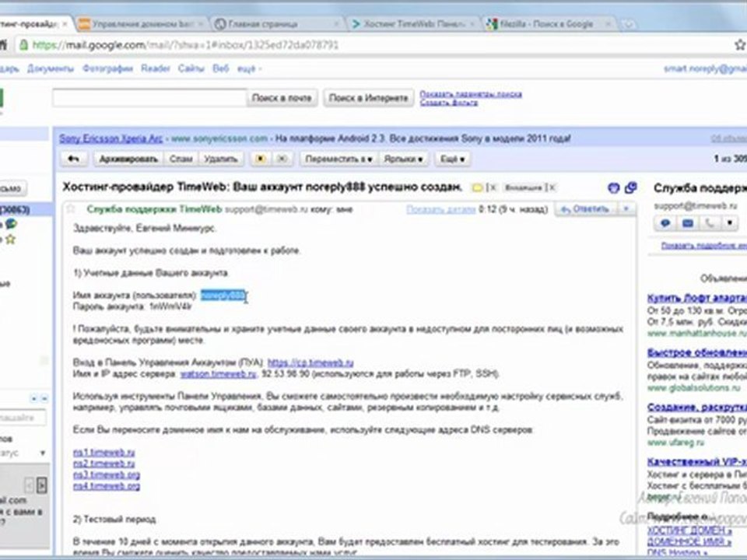747x560 pixels.
Task: Click the Поиск в почте button
Action: click(x=282, y=98)
